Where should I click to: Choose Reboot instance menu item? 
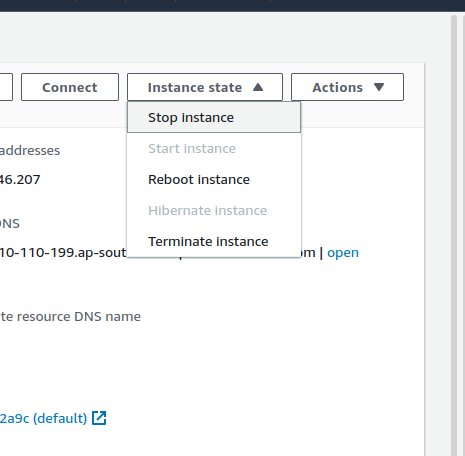point(214,180)
